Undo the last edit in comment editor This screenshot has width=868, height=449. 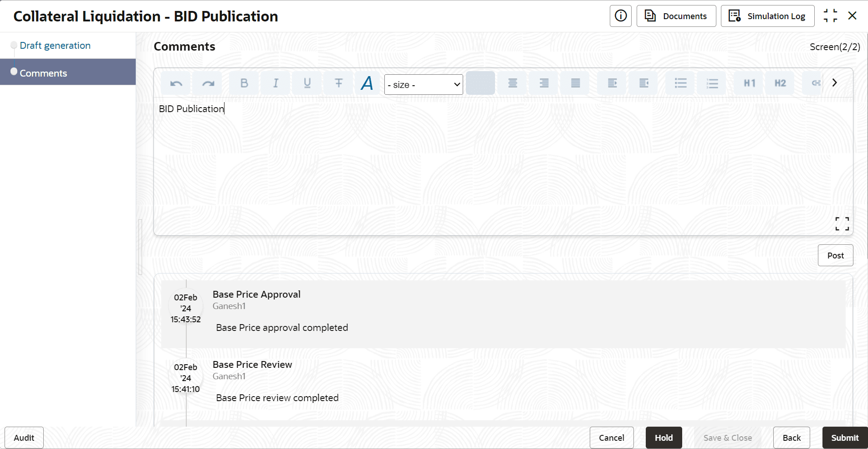[x=176, y=83]
